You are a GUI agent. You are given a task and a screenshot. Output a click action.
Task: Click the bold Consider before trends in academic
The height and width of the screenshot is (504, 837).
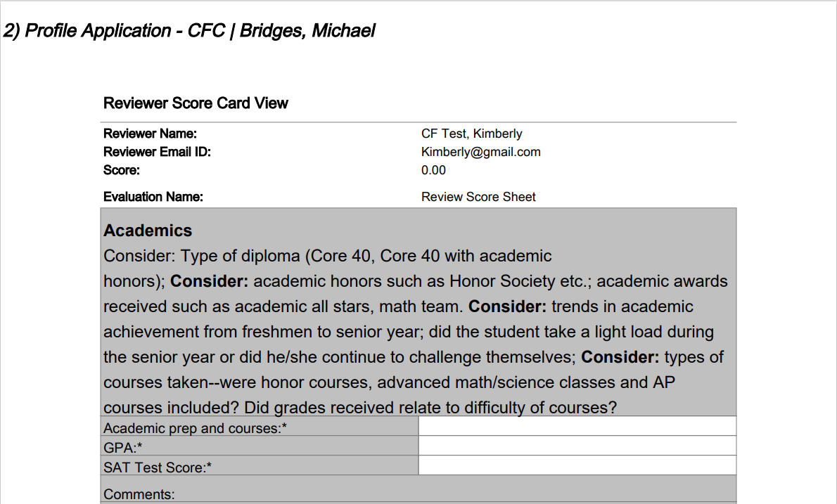507,306
